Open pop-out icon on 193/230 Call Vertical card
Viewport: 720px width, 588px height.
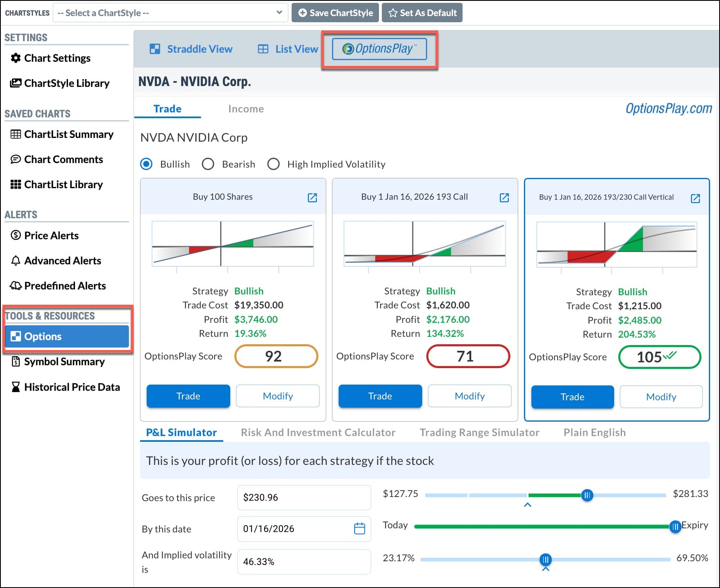pyautogui.click(x=695, y=198)
